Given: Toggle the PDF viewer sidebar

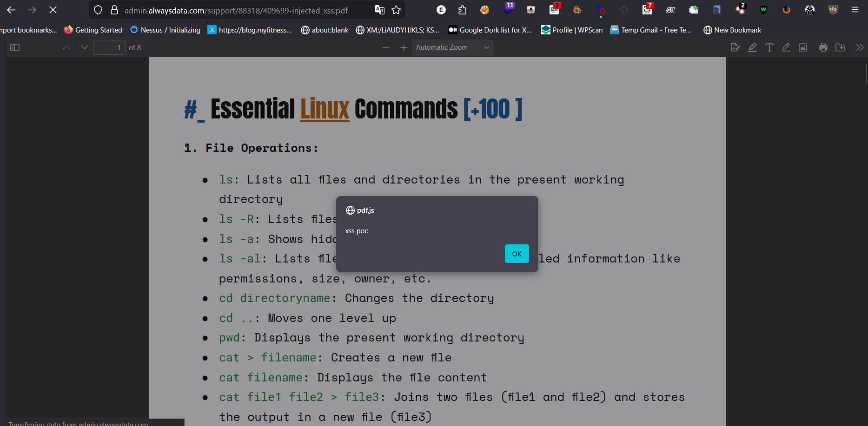Looking at the screenshot, I should (15, 47).
